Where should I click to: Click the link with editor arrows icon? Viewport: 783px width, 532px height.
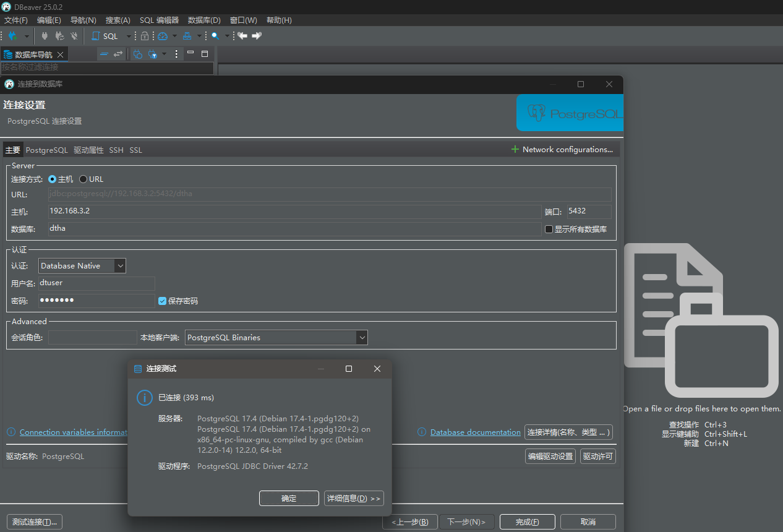[118, 54]
